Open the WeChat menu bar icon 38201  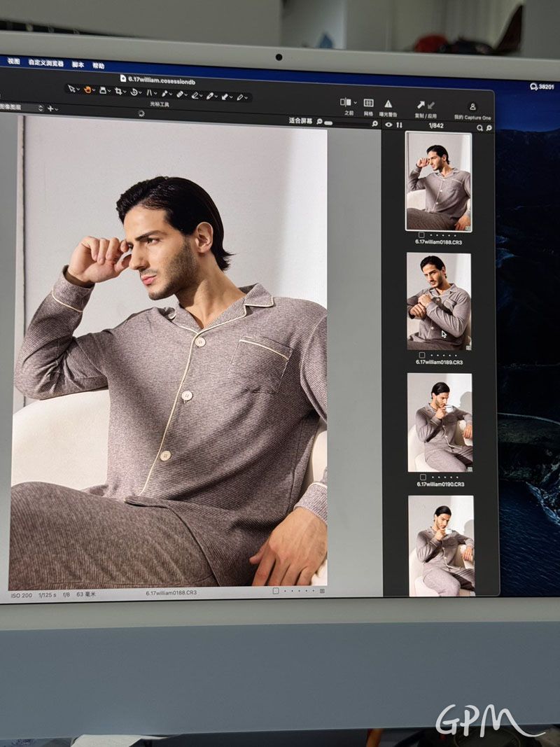click(x=542, y=87)
